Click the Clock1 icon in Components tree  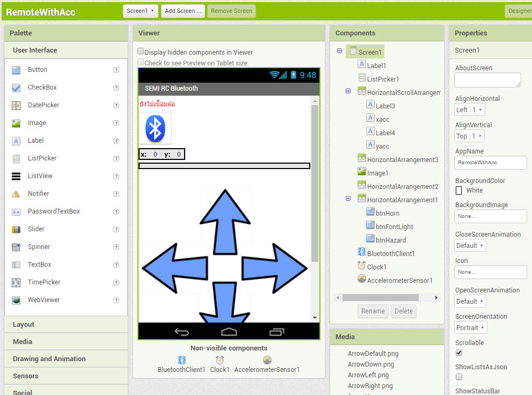(x=362, y=266)
